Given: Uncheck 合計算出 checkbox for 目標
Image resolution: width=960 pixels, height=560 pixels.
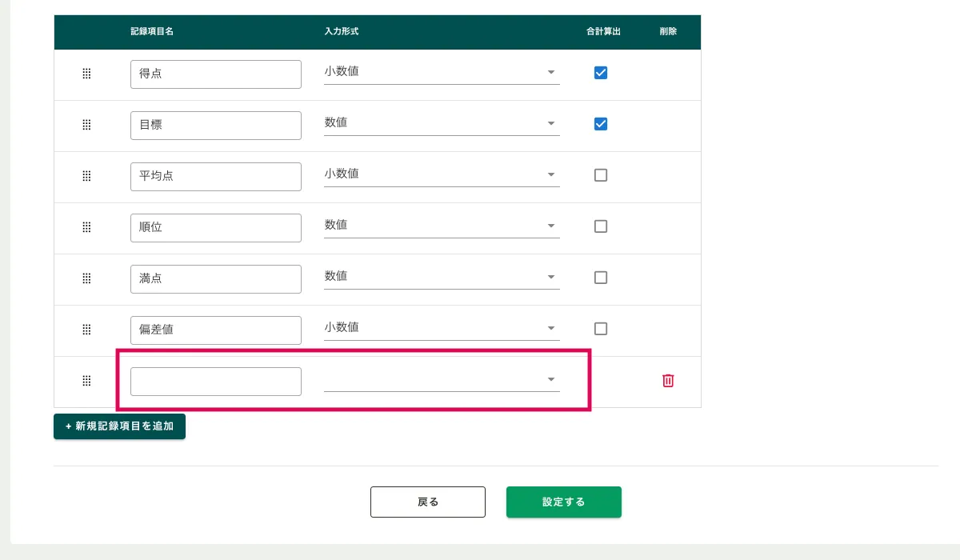Looking at the screenshot, I should click(x=601, y=124).
